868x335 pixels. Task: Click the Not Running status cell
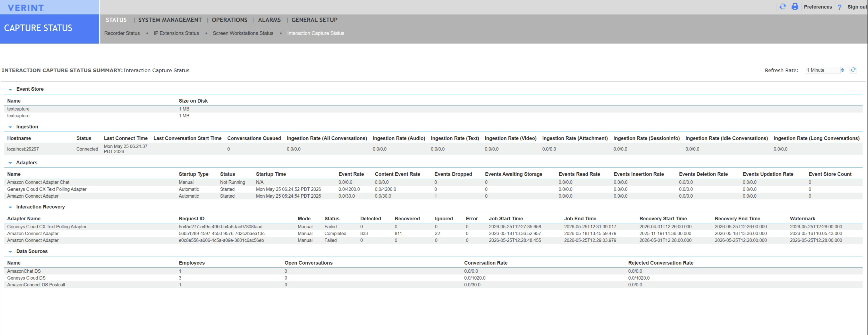click(232, 182)
